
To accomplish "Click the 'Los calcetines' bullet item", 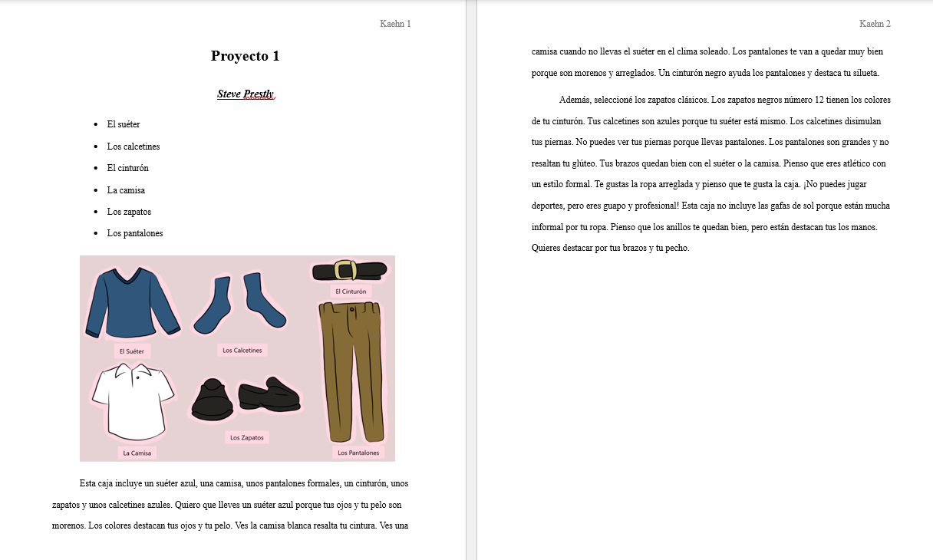I will click(x=134, y=147).
